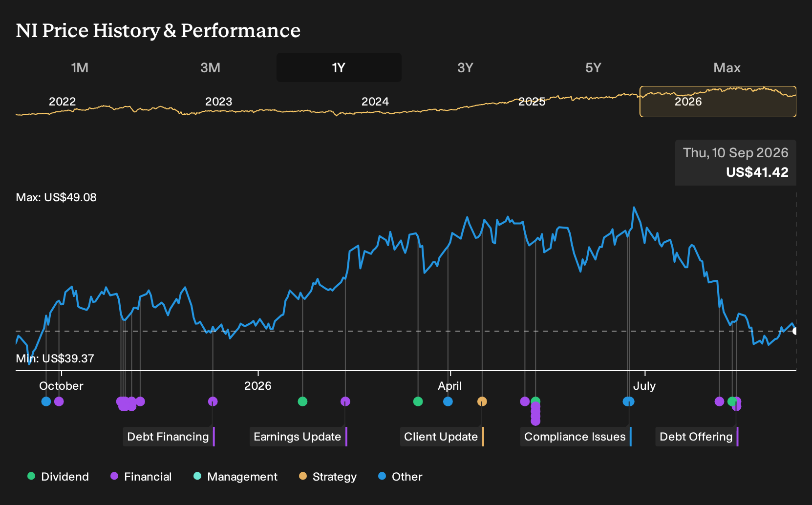The width and height of the screenshot is (812, 505).
Task: Click the blue event dot left of October
Action: click(x=46, y=401)
